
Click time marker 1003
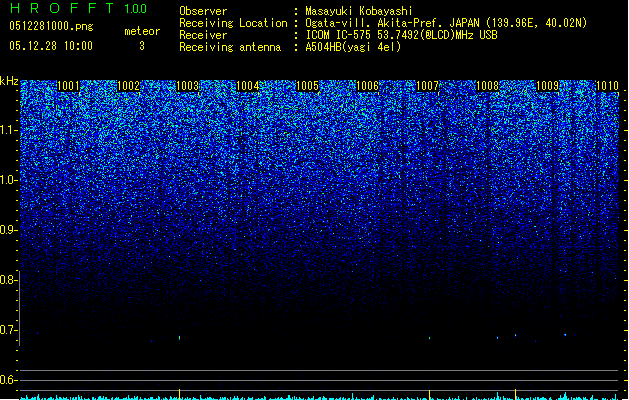(x=188, y=86)
